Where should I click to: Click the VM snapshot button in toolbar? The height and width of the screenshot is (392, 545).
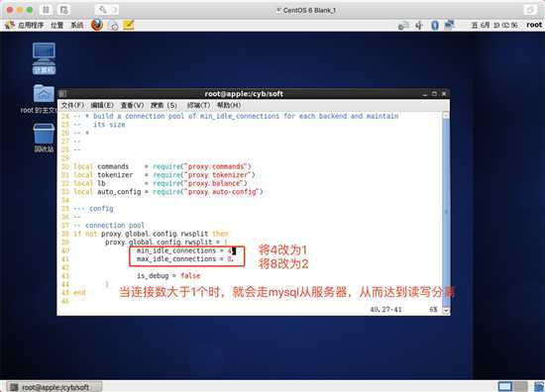(x=64, y=10)
